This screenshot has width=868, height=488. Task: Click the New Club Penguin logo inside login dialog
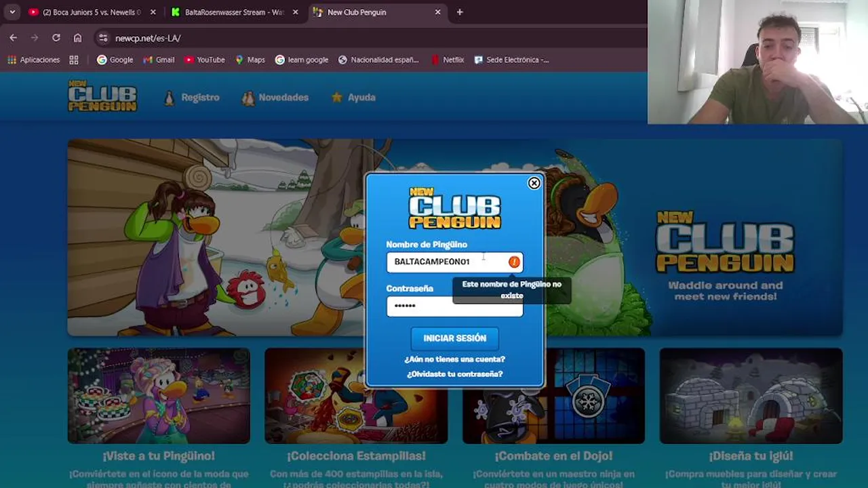454,208
